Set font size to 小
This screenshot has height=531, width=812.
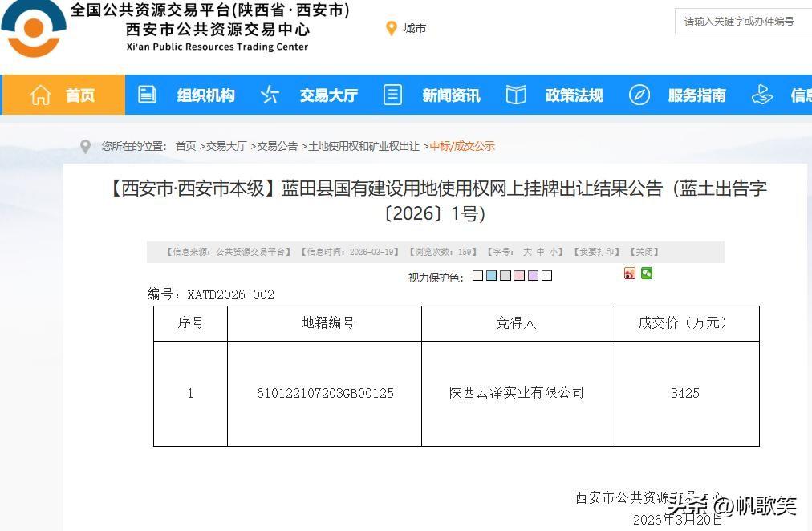pos(553,252)
